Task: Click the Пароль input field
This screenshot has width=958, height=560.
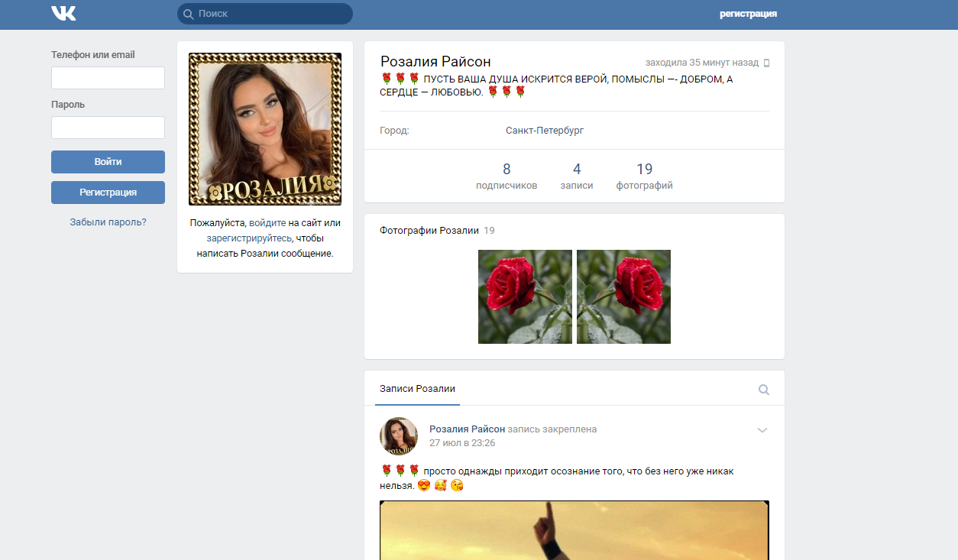Action: (x=108, y=128)
